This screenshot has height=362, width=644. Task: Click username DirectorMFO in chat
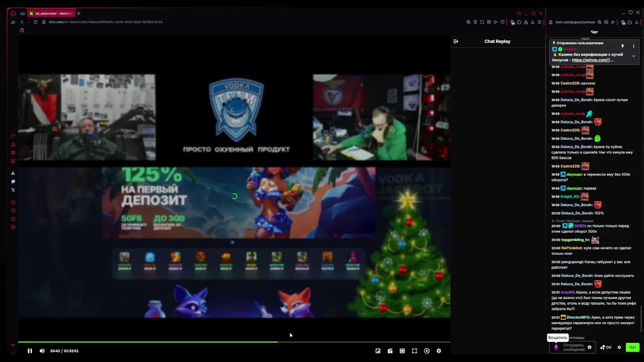(578, 317)
